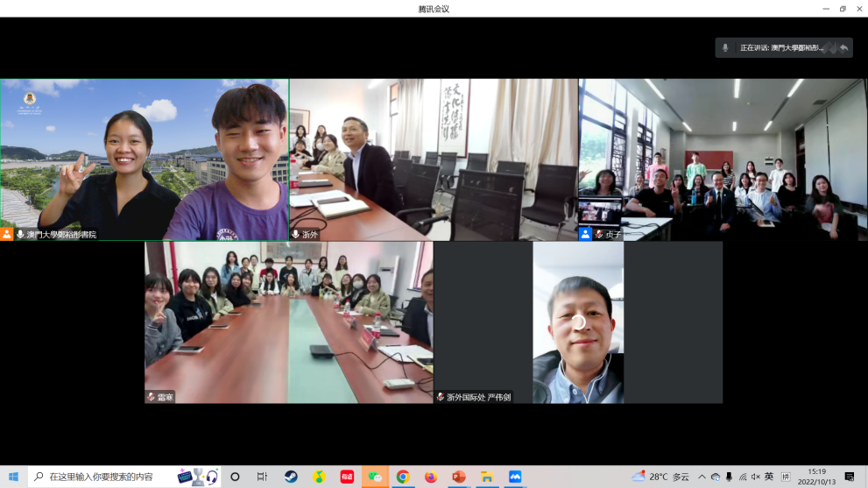The width and height of the screenshot is (868, 488).
Task: Click the return arrow in speaker bar
Action: 843,48
